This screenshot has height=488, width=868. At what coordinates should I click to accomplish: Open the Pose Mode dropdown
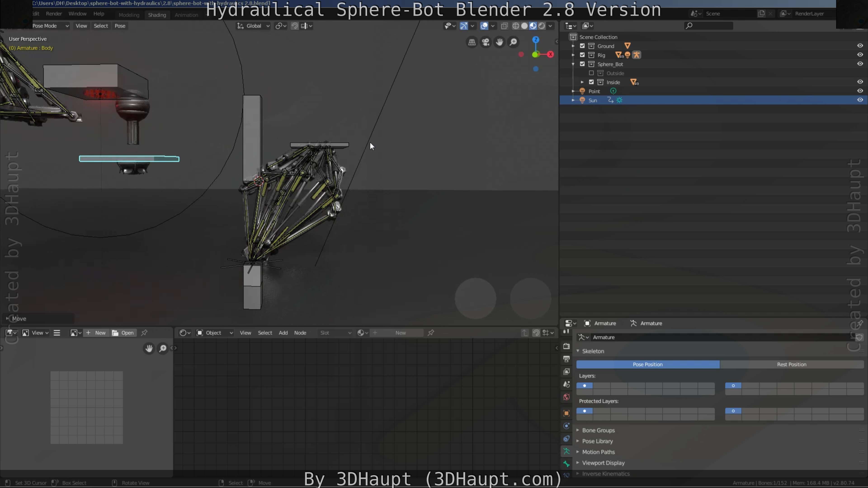(x=51, y=26)
